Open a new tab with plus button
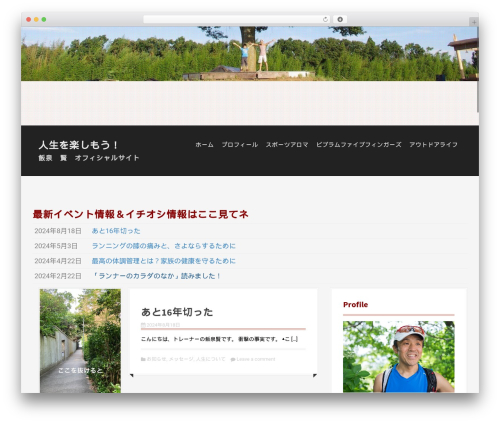The width and height of the screenshot is (500, 423). pos(474,22)
